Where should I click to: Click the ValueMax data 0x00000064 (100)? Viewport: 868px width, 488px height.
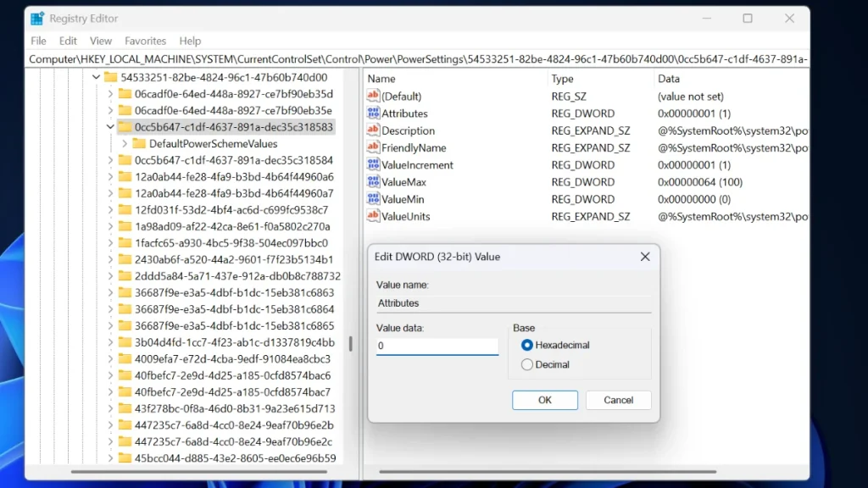tap(699, 182)
